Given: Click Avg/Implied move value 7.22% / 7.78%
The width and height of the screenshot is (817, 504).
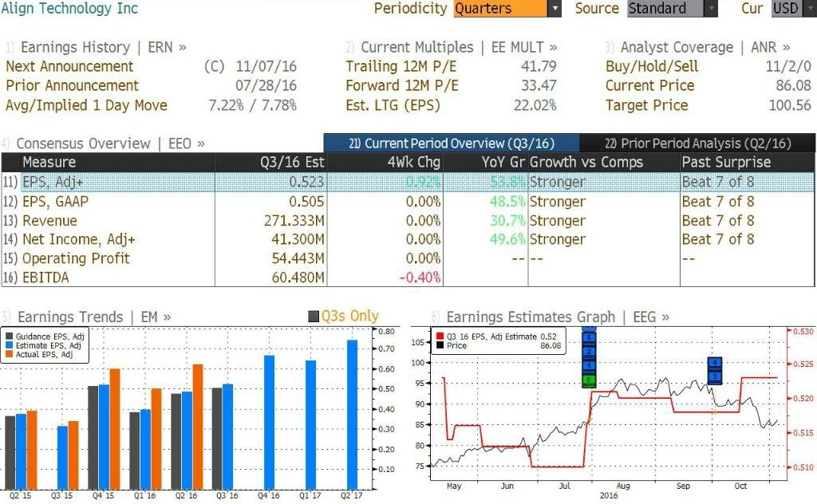Looking at the screenshot, I should tap(253, 106).
